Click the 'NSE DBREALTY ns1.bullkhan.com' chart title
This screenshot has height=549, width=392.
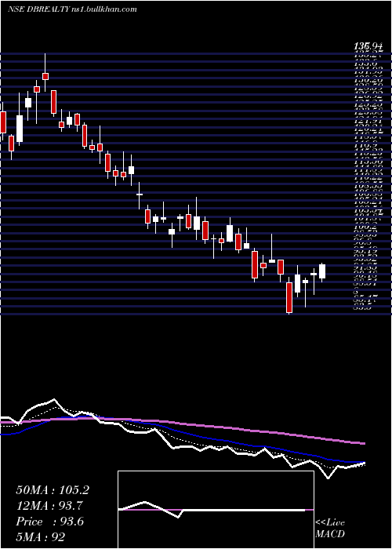pos(72,9)
